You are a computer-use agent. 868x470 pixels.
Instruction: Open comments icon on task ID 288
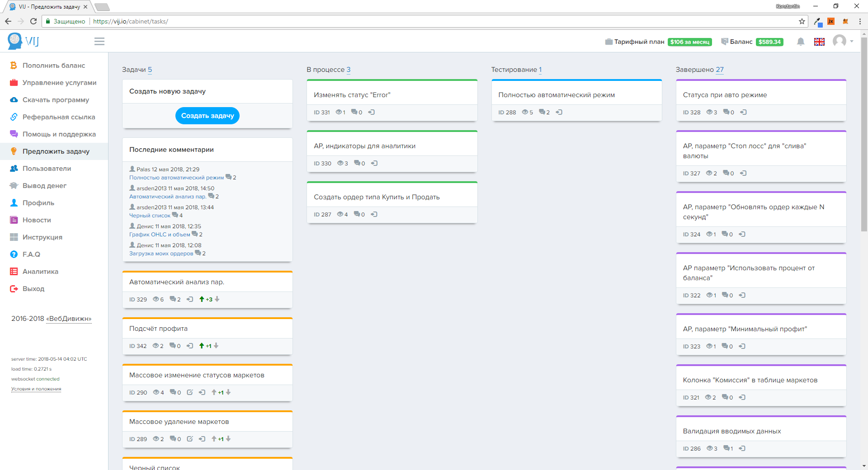(542, 112)
